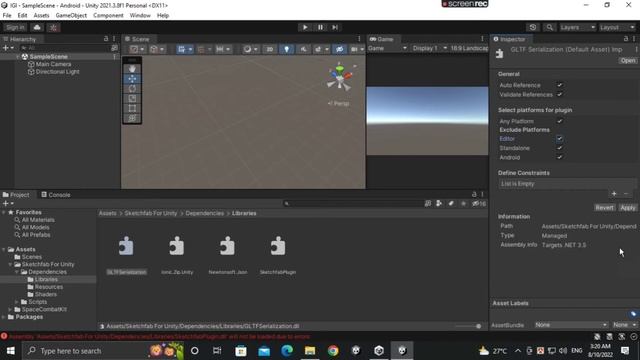Screen dimensions: 640x360
Task: Select the Move tool in Scene overlay
Action: [132, 79]
